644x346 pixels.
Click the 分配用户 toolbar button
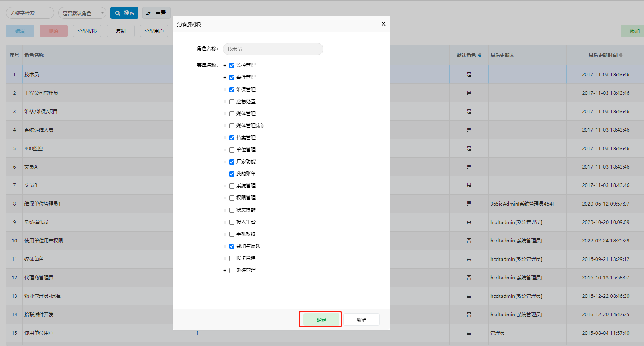[154, 31]
